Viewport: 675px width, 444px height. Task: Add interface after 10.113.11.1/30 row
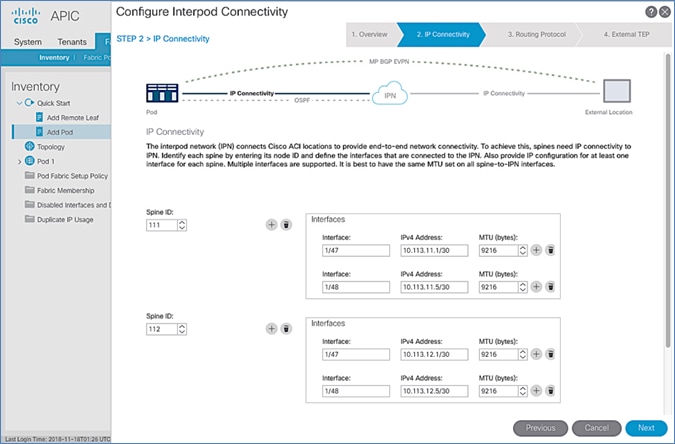536,250
